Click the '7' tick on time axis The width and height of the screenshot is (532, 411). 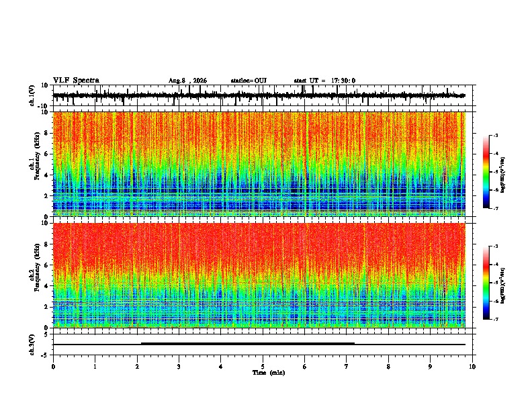tap(347, 367)
